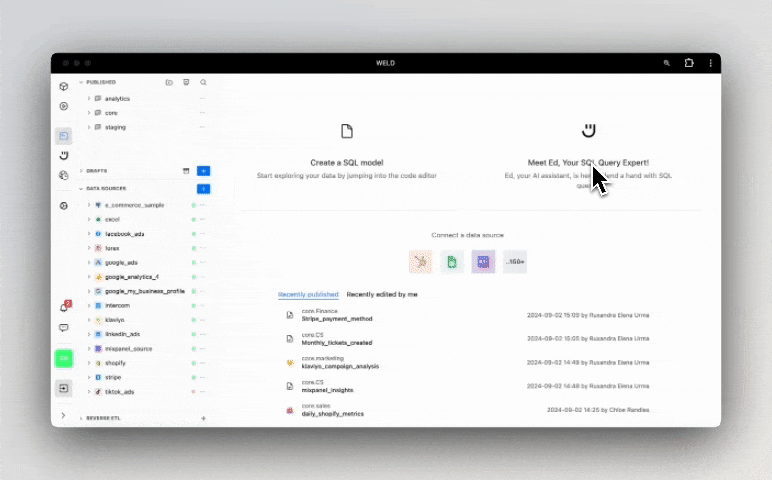Viewport: 772px width, 480px height.
Task: Click the search icon in Published header
Action: pyautogui.click(x=203, y=82)
